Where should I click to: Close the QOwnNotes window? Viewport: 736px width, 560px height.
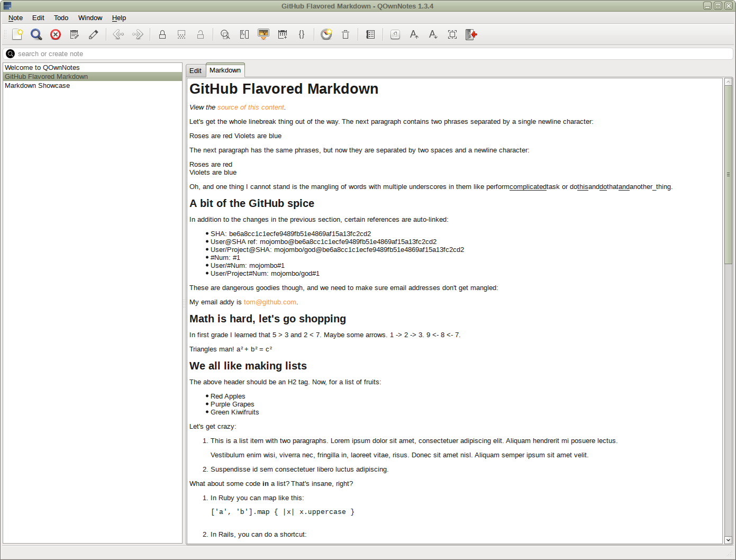click(729, 6)
